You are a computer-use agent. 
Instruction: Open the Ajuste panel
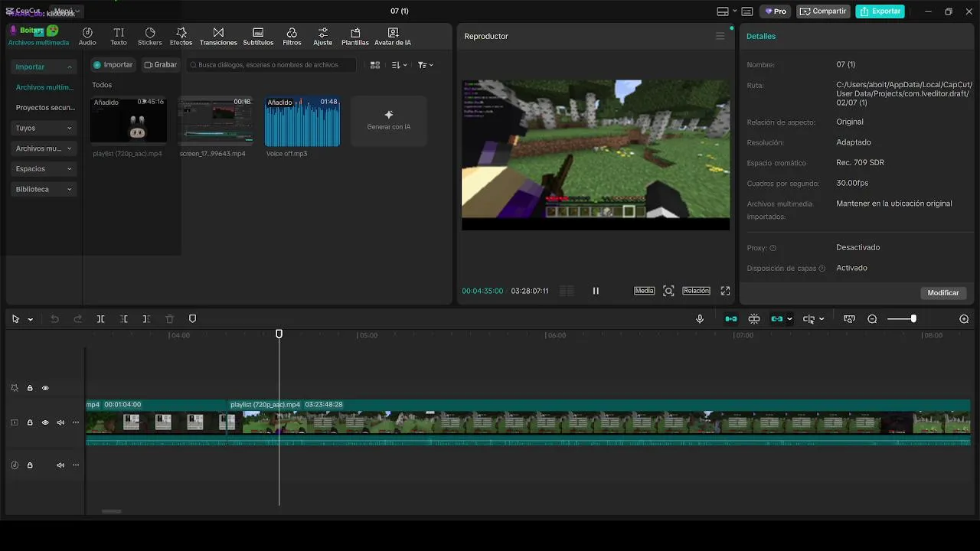[323, 37]
